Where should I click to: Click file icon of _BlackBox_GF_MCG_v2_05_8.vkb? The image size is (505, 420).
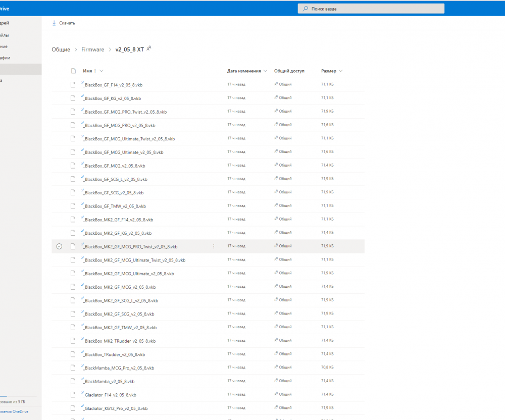click(x=73, y=166)
